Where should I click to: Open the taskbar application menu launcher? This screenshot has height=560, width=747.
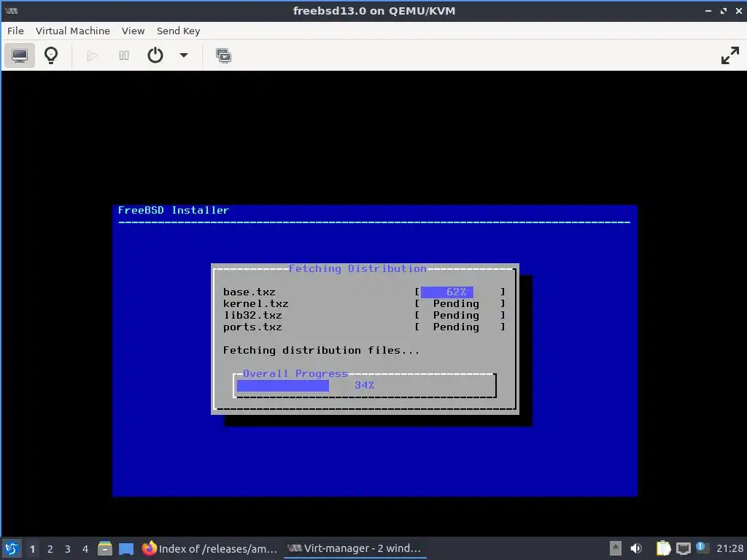(x=12, y=548)
